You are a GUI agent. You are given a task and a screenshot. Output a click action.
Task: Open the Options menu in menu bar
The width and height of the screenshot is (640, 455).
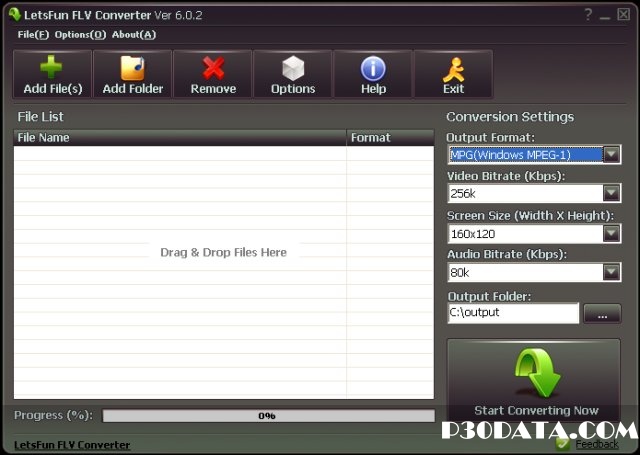click(x=80, y=34)
